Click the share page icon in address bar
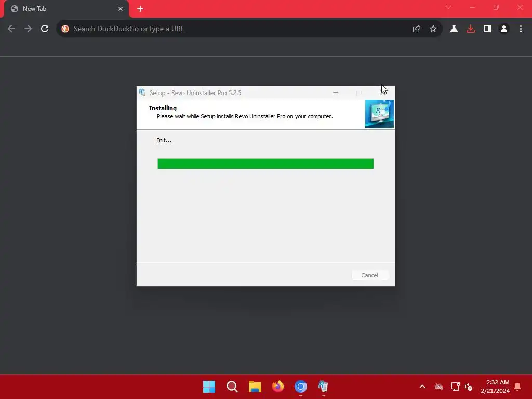The image size is (532, 399). coord(417,29)
